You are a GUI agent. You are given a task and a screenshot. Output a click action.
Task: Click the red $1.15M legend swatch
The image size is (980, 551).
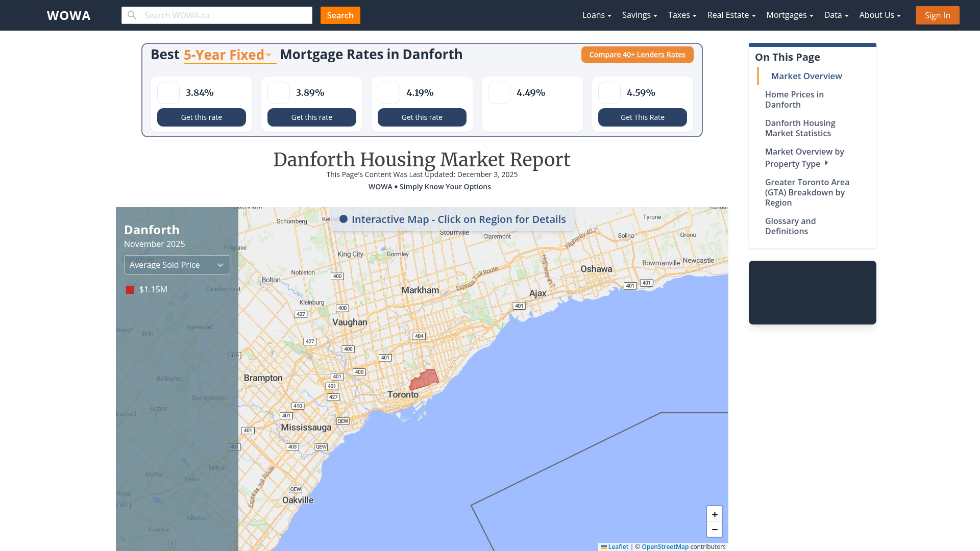click(130, 289)
